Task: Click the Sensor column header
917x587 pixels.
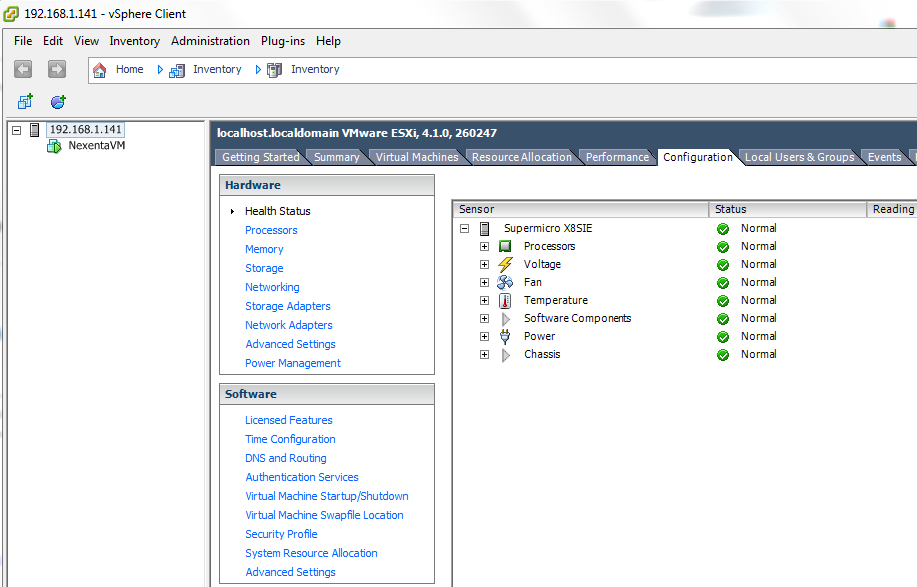Action: pos(580,209)
